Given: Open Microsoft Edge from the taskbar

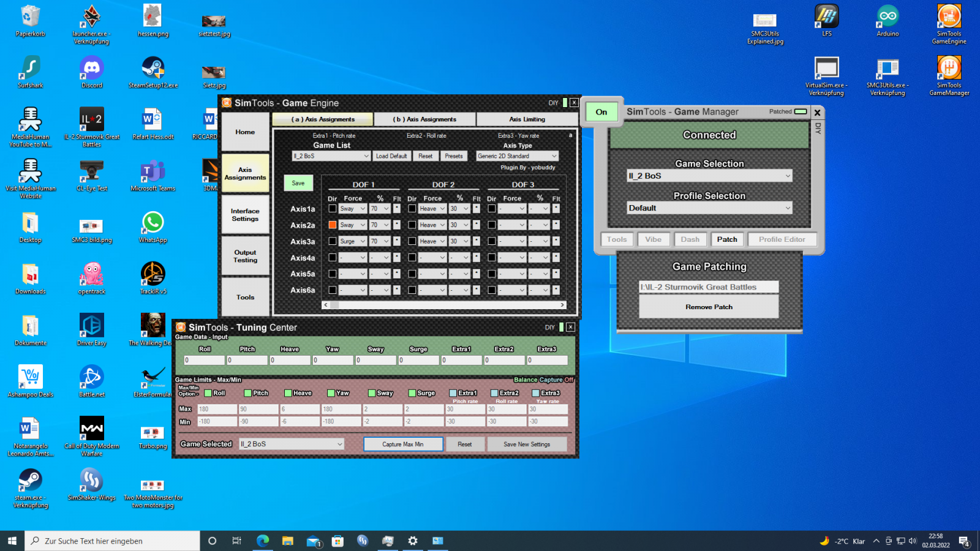Looking at the screenshot, I should 263,541.
